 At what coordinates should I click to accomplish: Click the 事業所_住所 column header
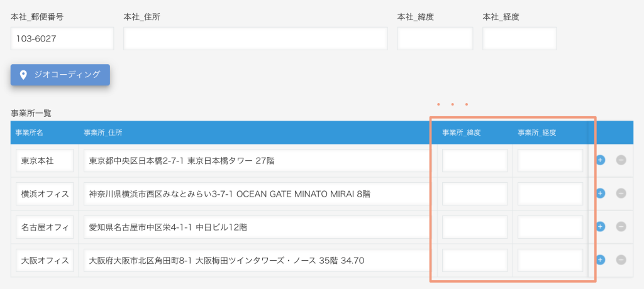[103, 133]
